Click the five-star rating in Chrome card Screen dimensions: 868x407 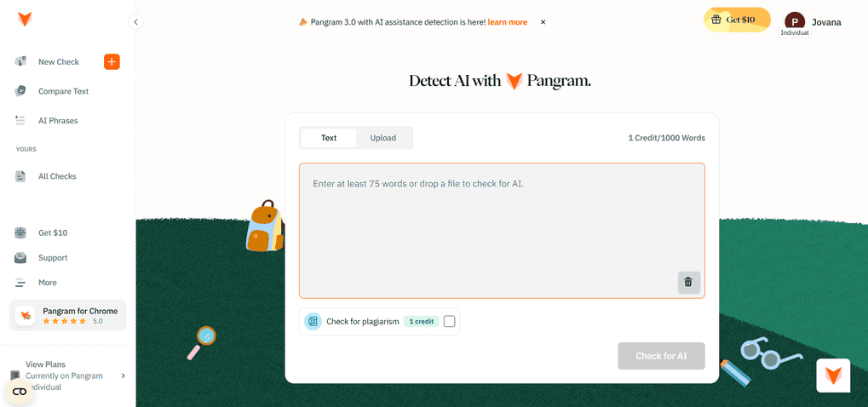click(x=64, y=321)
